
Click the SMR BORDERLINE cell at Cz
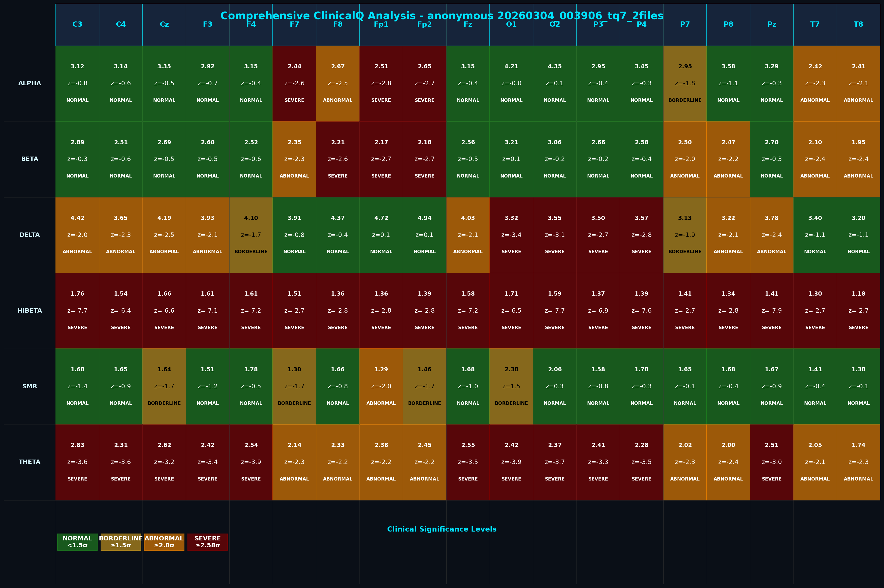pyautogui.click(x=164, y=386)
